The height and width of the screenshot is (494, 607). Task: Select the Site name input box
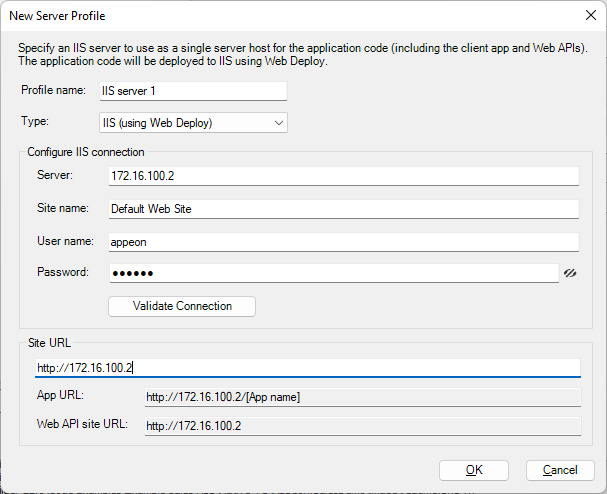click(342, 209)
